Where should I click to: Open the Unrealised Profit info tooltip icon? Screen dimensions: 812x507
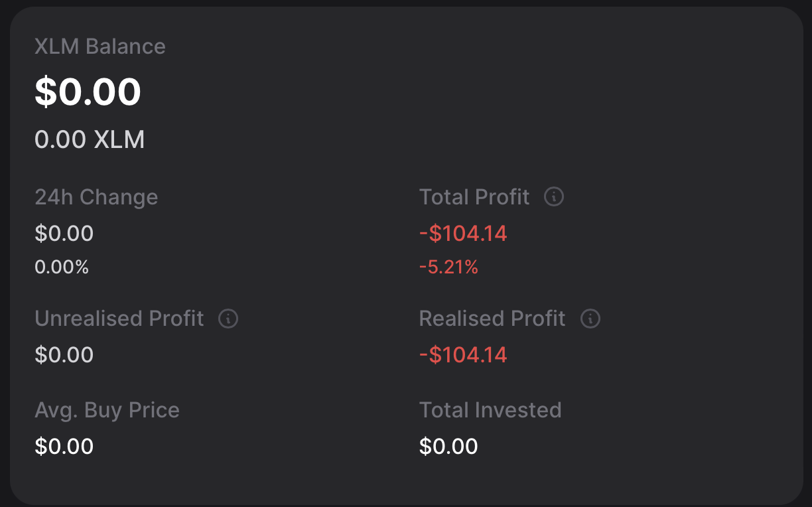pyautogui.click(x=228, y=319)
